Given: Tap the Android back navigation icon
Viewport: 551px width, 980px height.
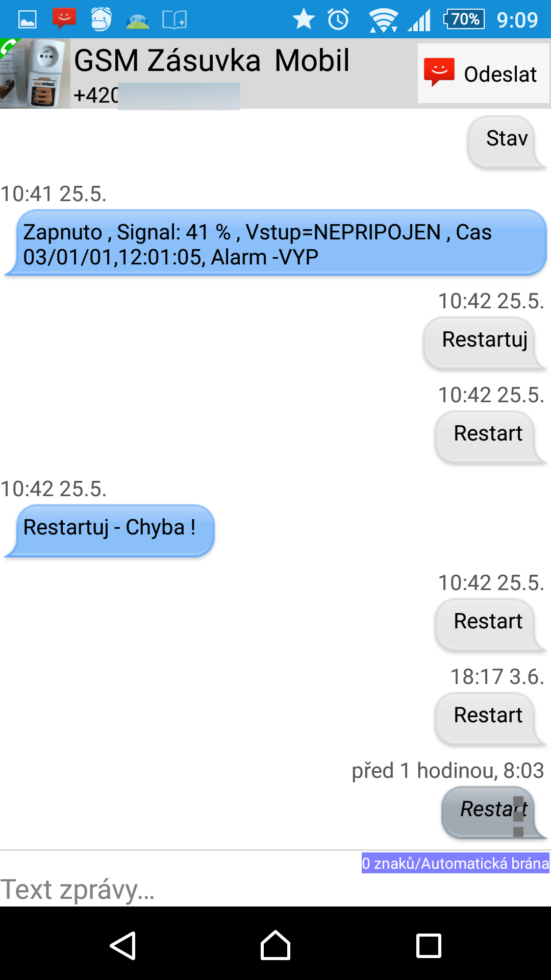Looking at the screenshot, I should click(123, 945).
